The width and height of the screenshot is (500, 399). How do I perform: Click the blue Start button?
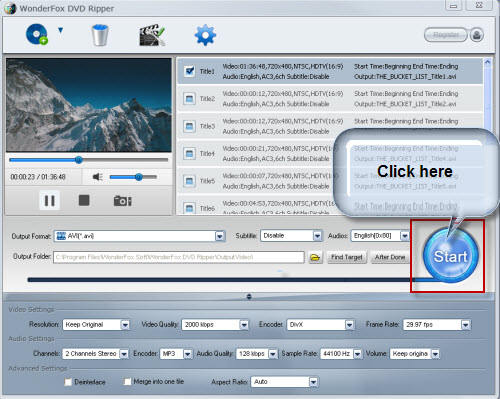[450, 256]
